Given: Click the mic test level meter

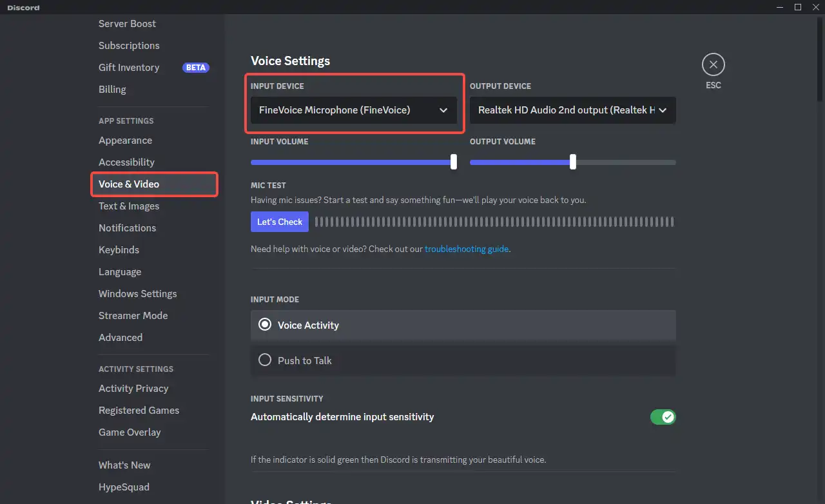Looking at the screenshot, I should [494, 222].
